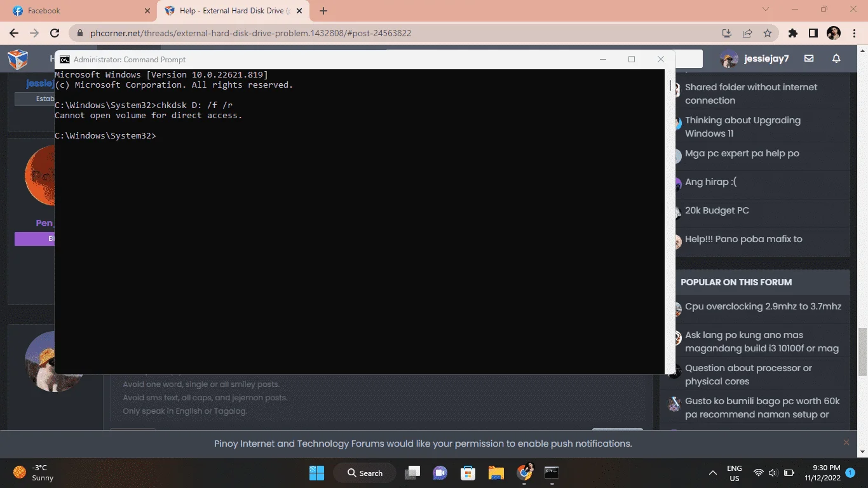868x488 pixels.
Task: Click the current C:\Windows\System32> prompt line
Action: coord(105,135)
